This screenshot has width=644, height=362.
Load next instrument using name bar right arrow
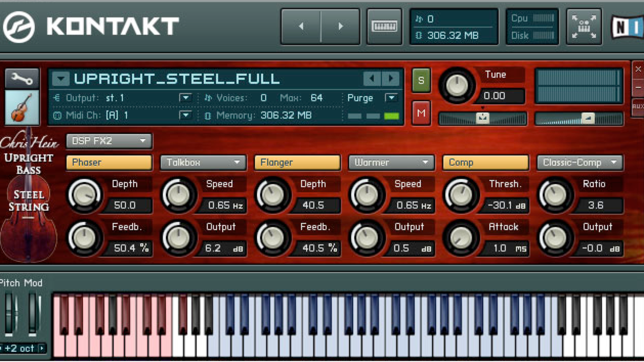[391, 79]
